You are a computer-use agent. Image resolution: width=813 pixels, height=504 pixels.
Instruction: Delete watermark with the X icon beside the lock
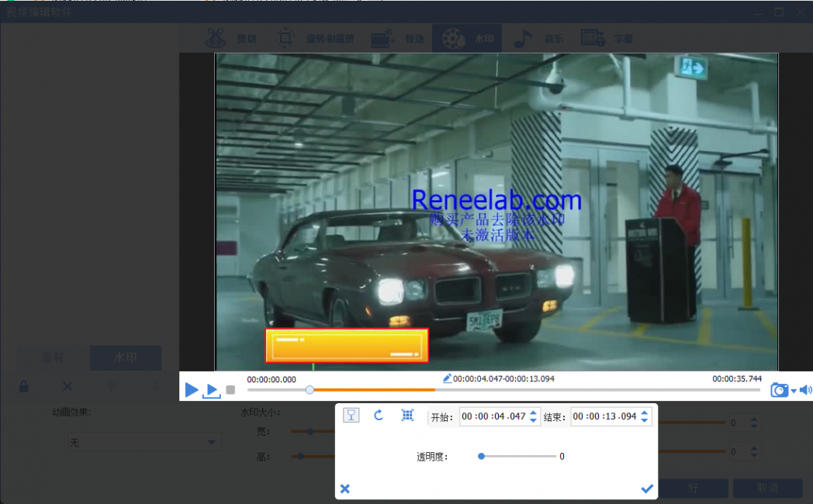[x=67, y=386]
